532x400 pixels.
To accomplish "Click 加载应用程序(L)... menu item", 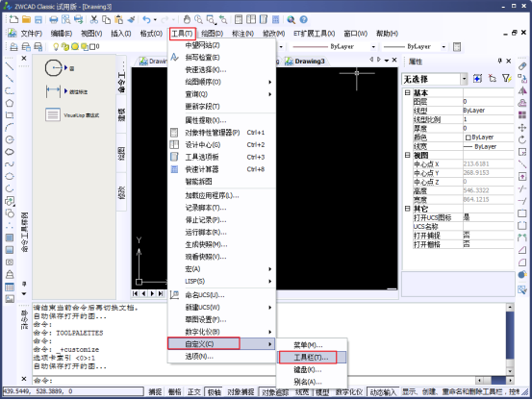I will click(x=222, y=195).
